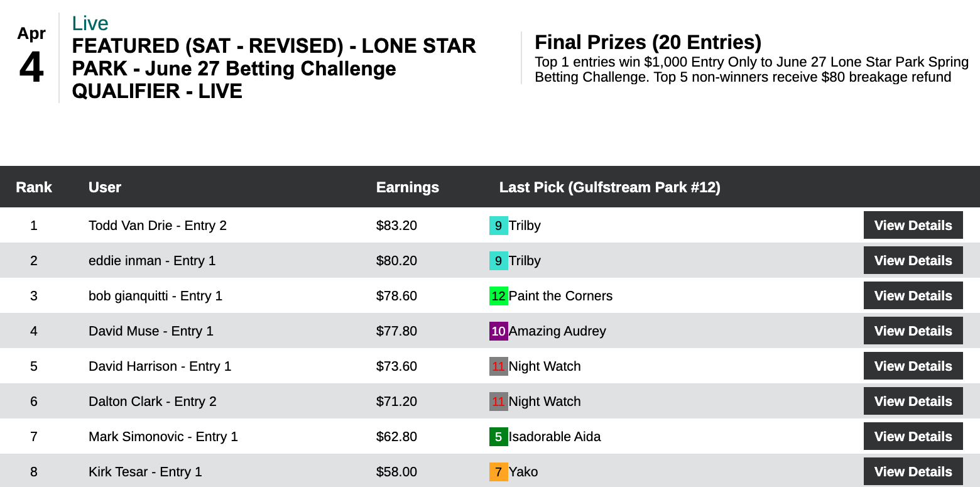The height and width of the screenshot is (487, 980).
Task: View Details for bob gianquitti
Action: [913, 296]
